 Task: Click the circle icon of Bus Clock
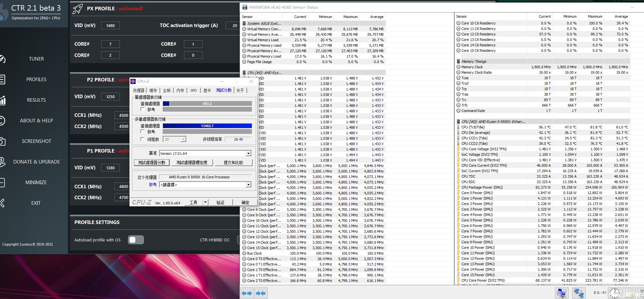coord(245,253)
